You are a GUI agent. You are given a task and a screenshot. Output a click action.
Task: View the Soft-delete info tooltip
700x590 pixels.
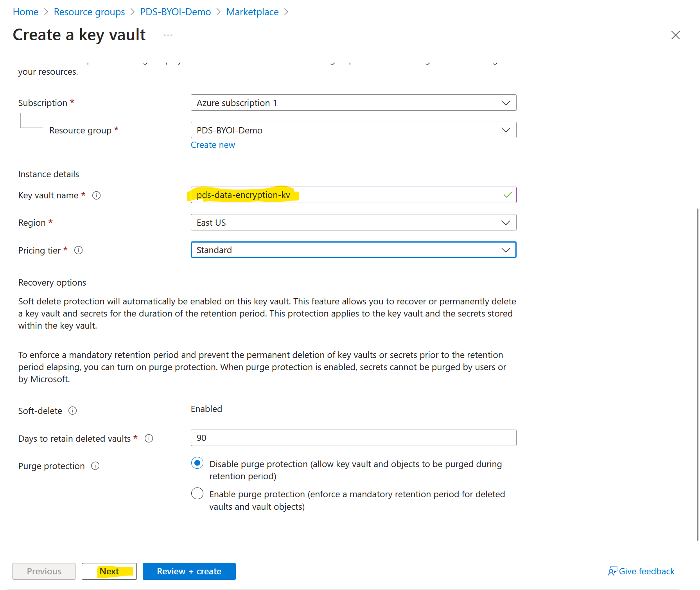pyautogui.click(x=72, y=410)
